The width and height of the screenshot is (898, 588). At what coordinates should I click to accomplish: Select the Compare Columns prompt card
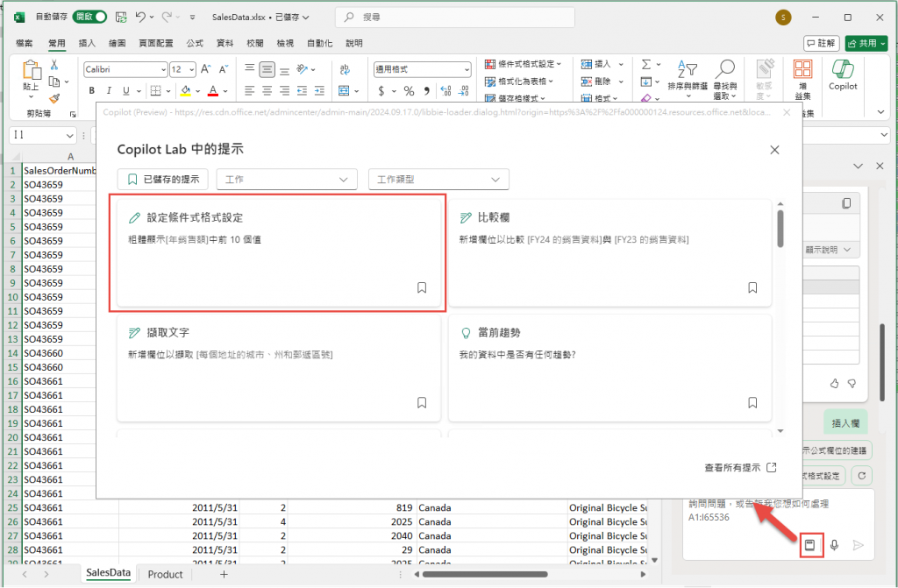pos(610,252)
